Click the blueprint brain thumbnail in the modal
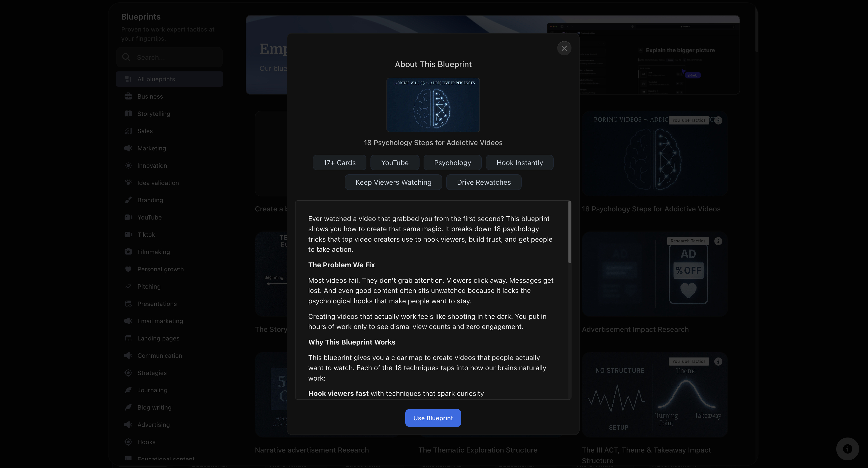This screenshot has height=468, width=868. pyautogui.click(x=433, y=105)
